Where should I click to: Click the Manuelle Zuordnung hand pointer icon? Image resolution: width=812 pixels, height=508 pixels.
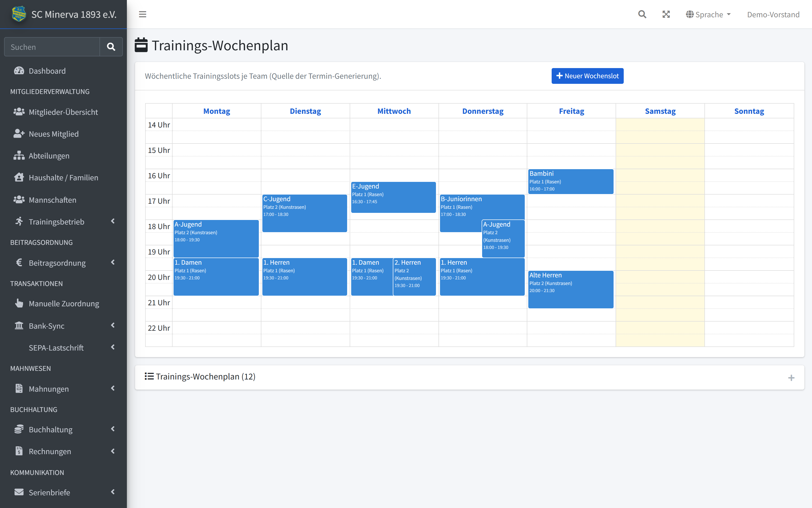(x=19, y=303)
